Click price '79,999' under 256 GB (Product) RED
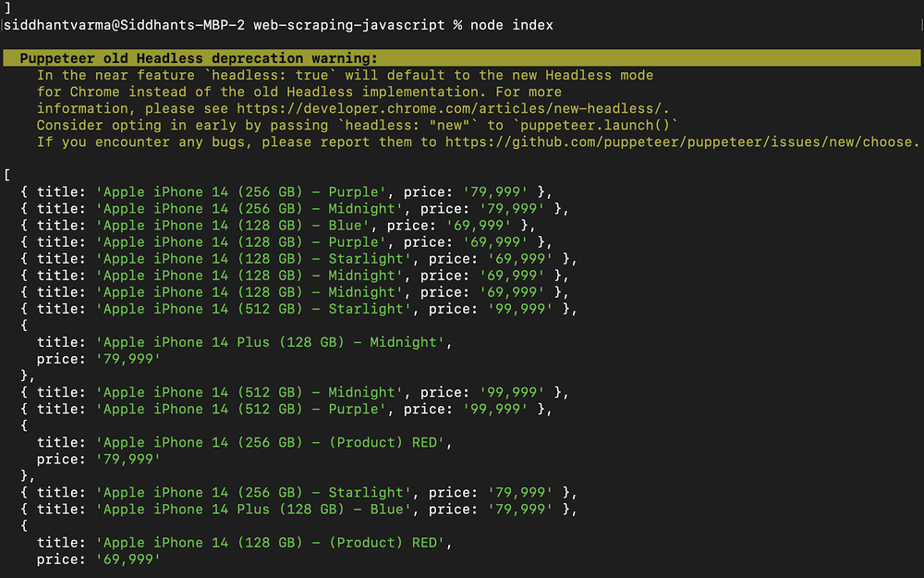924x578 pixels. point(128,460)
